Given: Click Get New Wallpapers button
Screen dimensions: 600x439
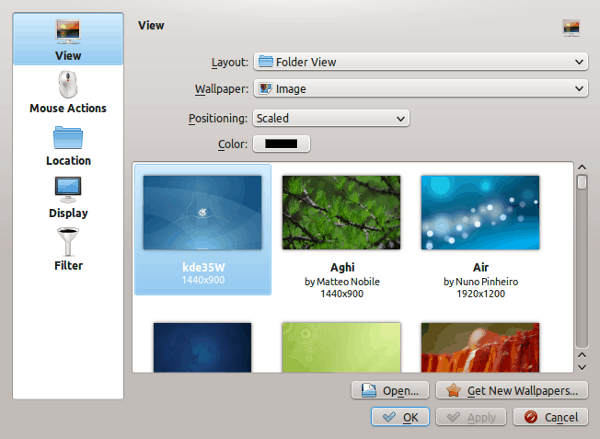Looking at the screenshot, I should click(x=512, y=390).
